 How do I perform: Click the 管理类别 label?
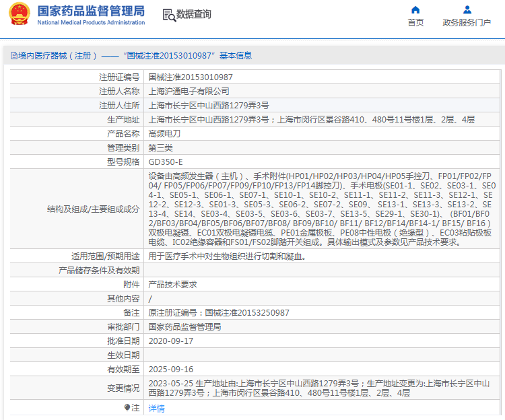click(x=123, y=147)
